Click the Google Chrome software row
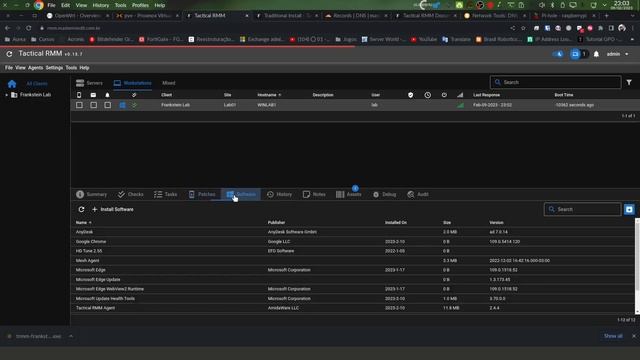This screenshot has height=360, width=640. click(353, 242)
